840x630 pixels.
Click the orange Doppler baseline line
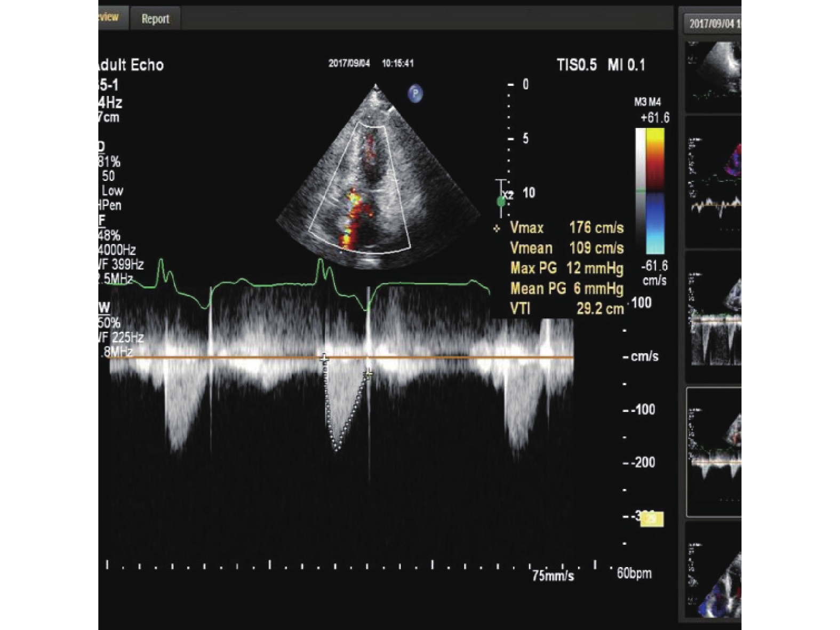(341, 357)
